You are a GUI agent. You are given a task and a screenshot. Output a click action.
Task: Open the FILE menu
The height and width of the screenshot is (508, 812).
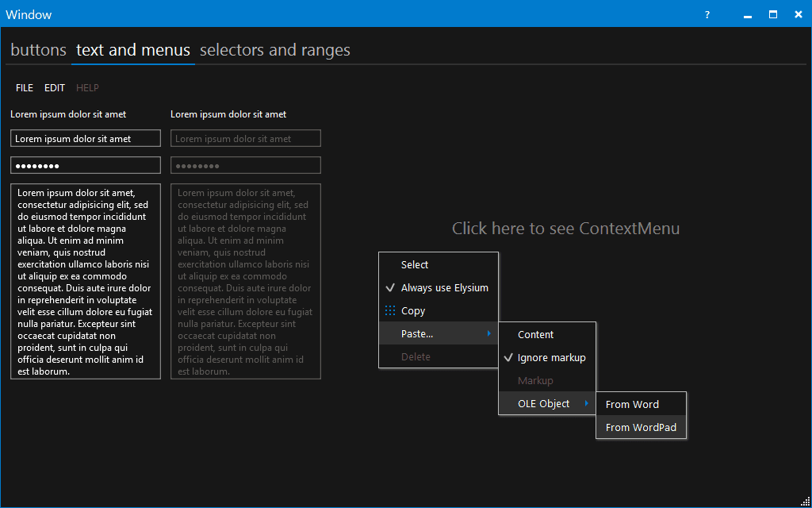(24, 87)
